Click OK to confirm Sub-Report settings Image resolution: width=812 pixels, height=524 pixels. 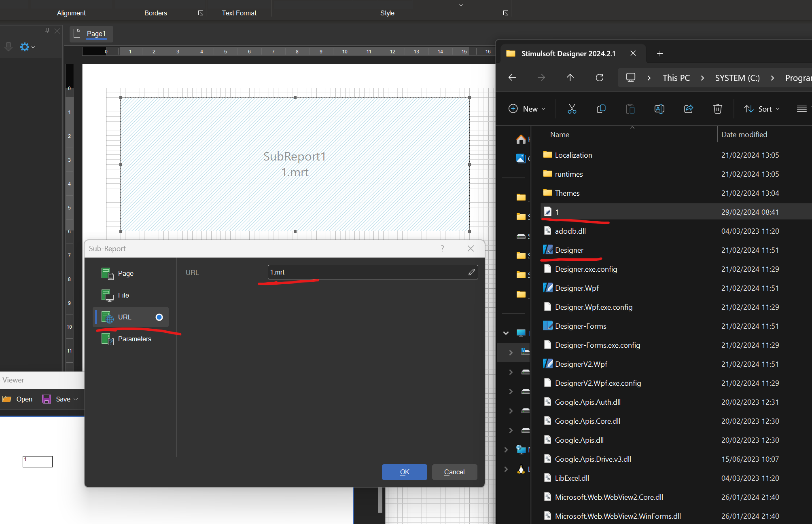tap(404, 471)
